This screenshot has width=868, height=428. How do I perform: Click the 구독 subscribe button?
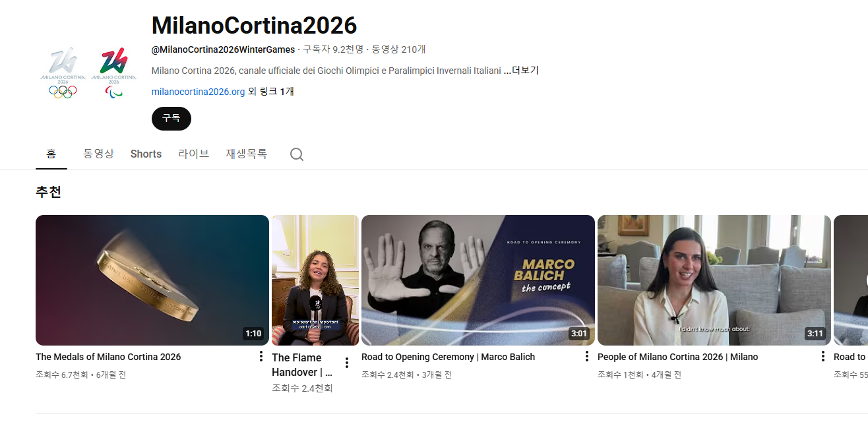[171, 119]
